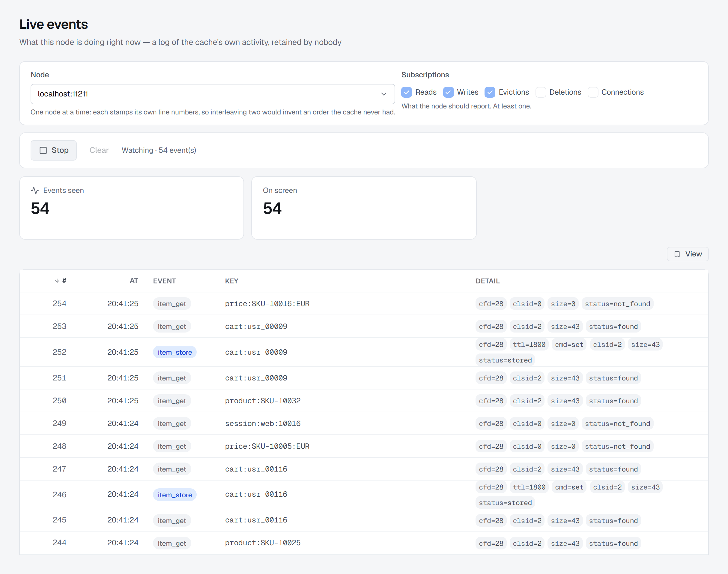Uncheck the Reads subscription
The image size is (728, 574).
click(407, 92)
